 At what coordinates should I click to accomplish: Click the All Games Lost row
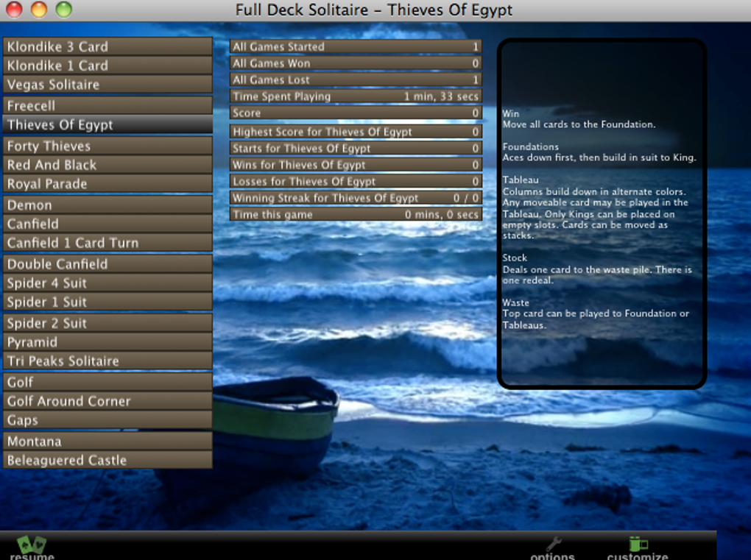click(x=356, y=79)
